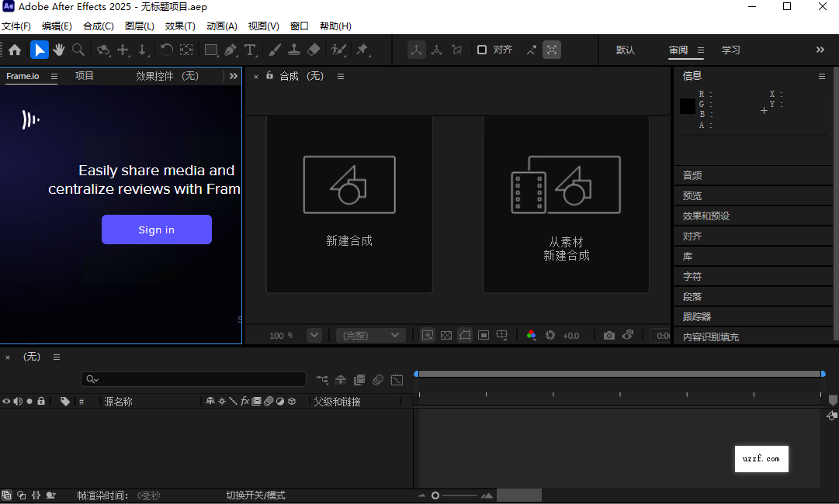The image size is (839, 504).
Task: Select the Type tool
Action: click(249, 50)
